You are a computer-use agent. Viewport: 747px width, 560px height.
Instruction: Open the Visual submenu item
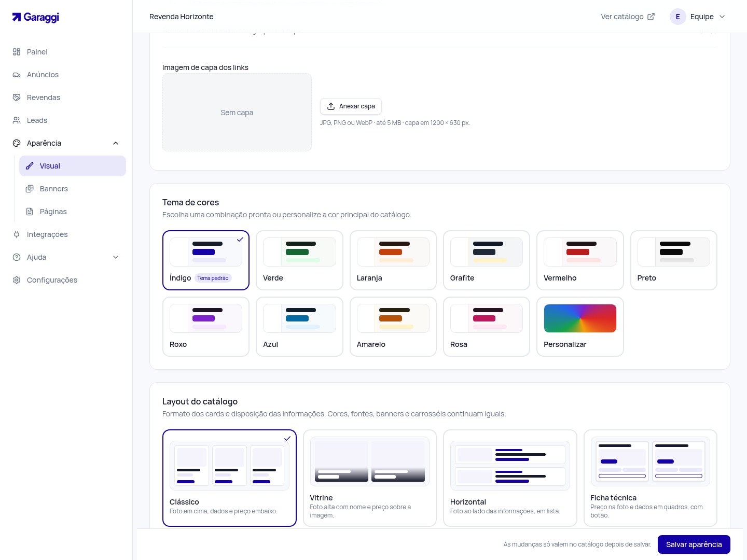pyautogui.click(x=73, y=166)
